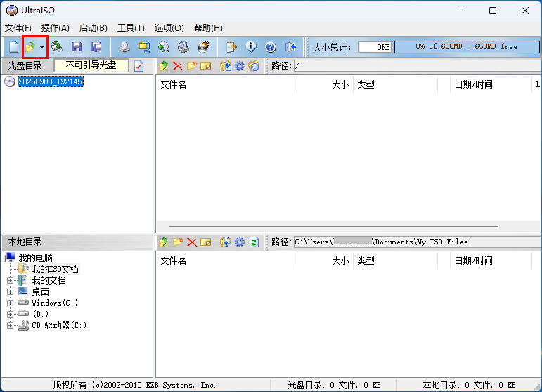The height and width of the screenshot is (392, 542).
Task: Select Windows(C:) in the local tree
Action: (x=55, y=303)
